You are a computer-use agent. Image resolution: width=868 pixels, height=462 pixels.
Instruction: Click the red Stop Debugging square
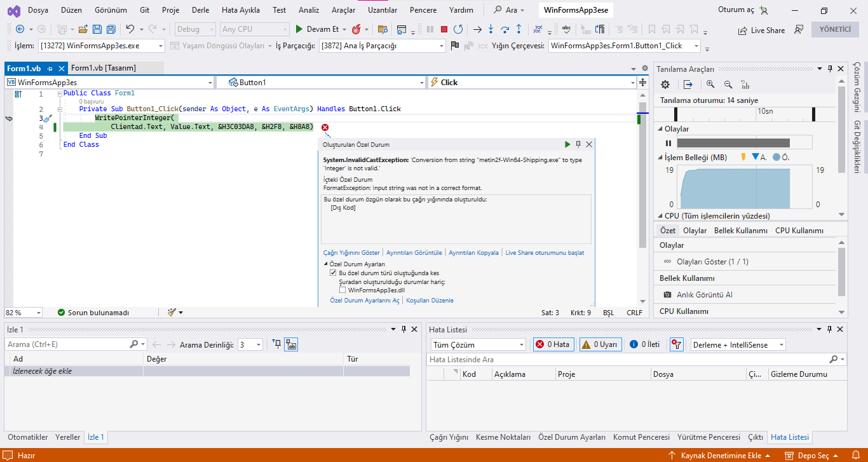point(444,29)
